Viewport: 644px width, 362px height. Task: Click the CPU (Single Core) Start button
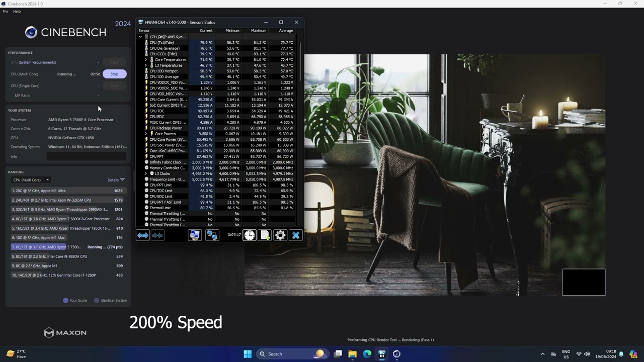[114, 85]
